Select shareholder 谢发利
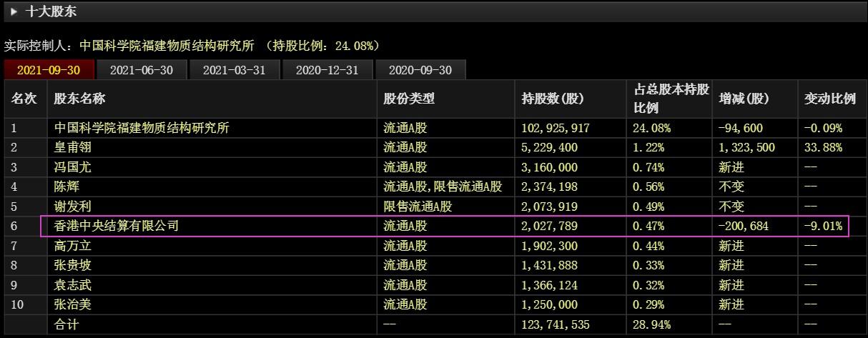 point(74,207)
